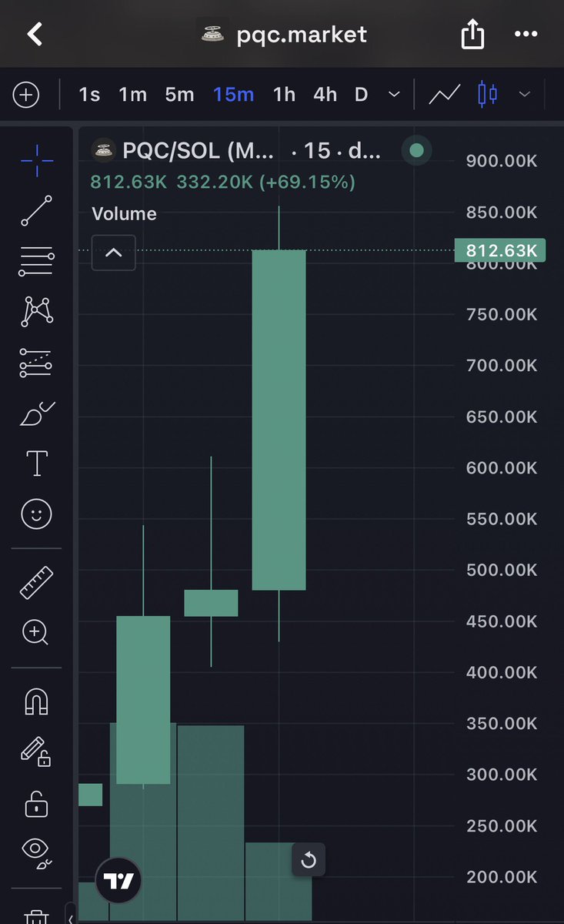The height and width of the screenshot is (924, 564).
Task: Expand the timeframe dropdown arrow
Action: coord(394,95)
